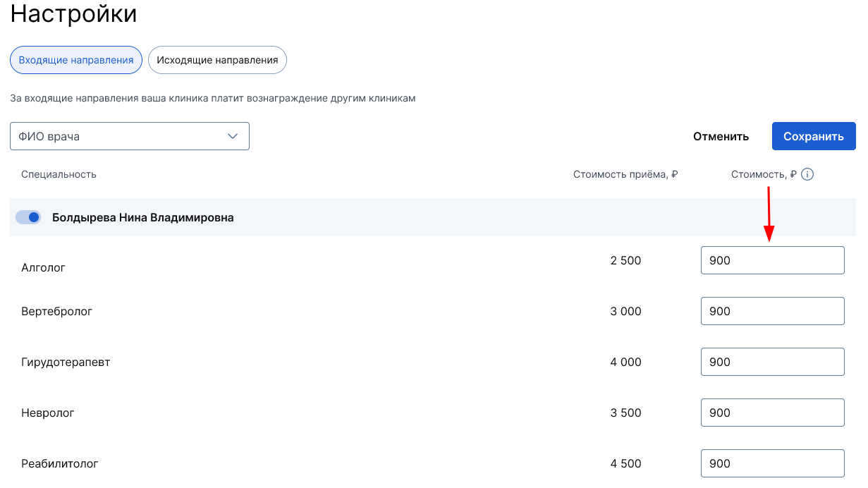The image size is (868, 488).
Task: Click the Реабилитолог specialty label
Action: coord(60,464)
